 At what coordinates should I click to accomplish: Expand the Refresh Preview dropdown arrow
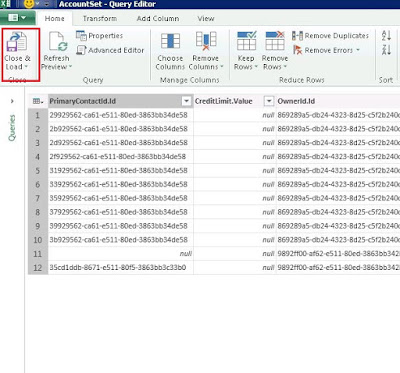point(70,67)
